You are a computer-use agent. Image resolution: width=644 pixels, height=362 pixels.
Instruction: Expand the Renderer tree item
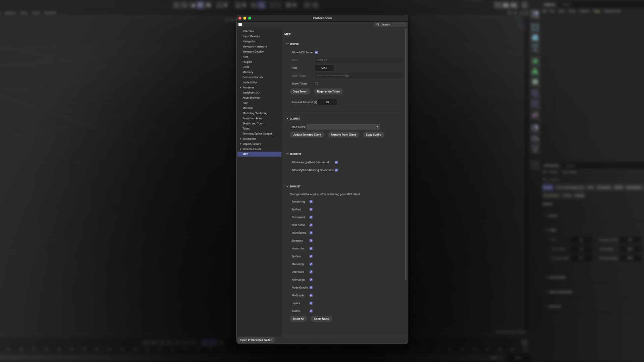pos(240,87)
